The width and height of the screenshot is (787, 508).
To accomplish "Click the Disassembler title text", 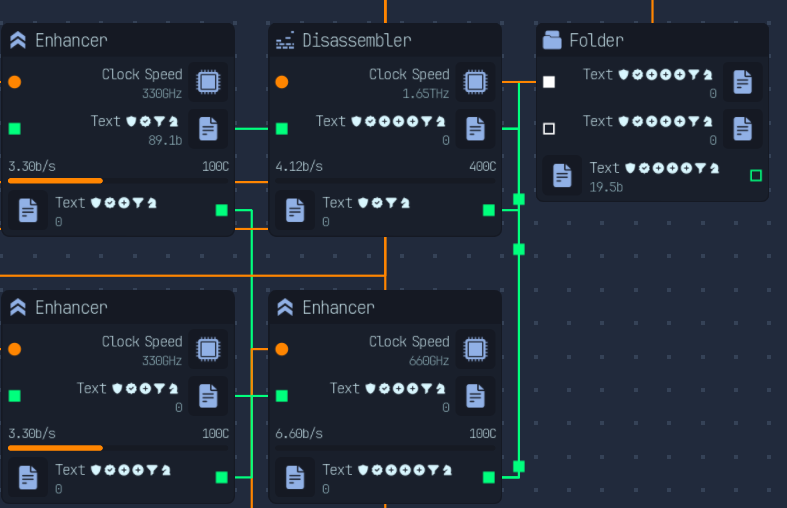I will pyautogui.click(x=357, y=40).
